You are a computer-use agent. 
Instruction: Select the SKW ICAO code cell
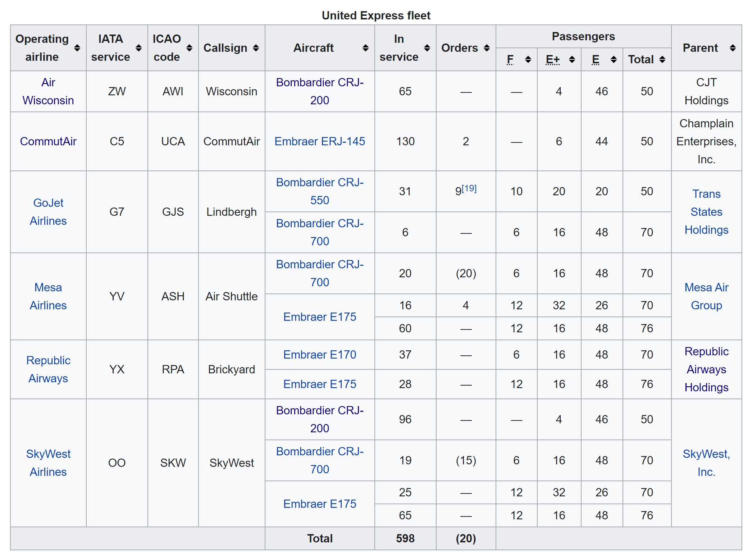[173, 463]
